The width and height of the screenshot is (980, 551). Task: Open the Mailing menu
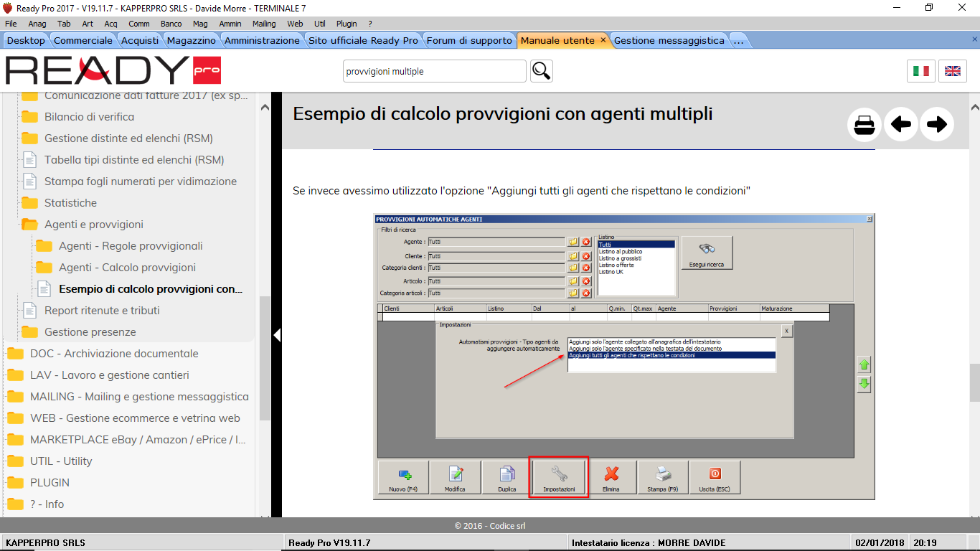(x=264, y=24)
